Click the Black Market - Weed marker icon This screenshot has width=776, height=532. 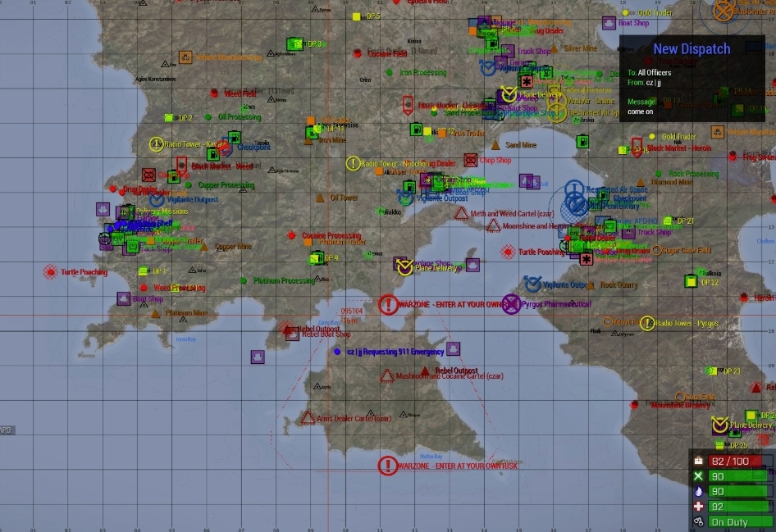pos(181,166)
